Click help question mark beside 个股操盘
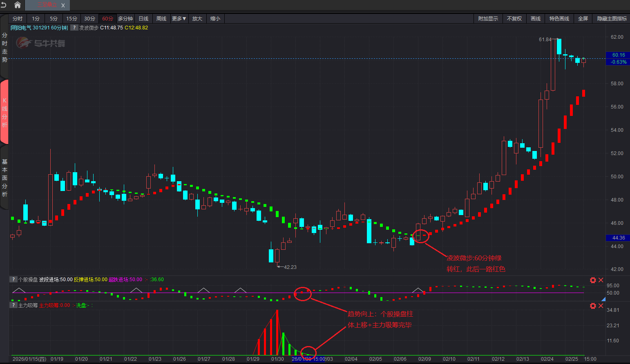Image resolution: width=630 pixels, height=364 pixels. click(13, 280)
